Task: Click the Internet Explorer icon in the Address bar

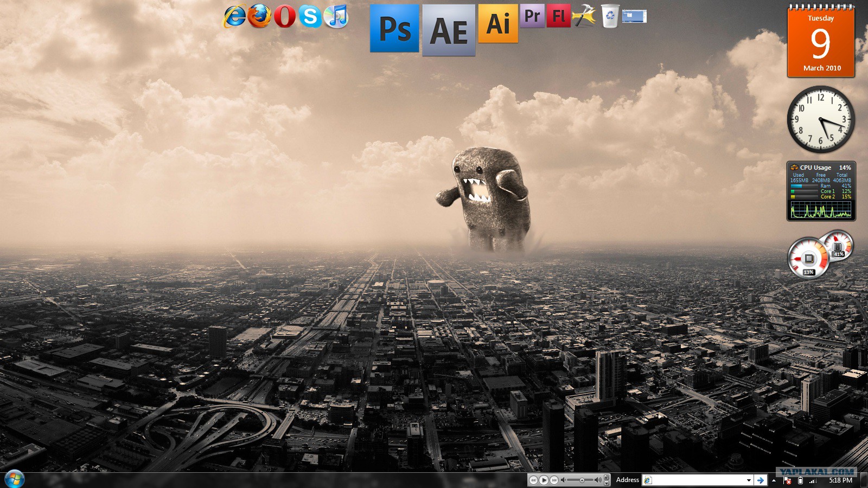Action: click(x=647, y=480)
